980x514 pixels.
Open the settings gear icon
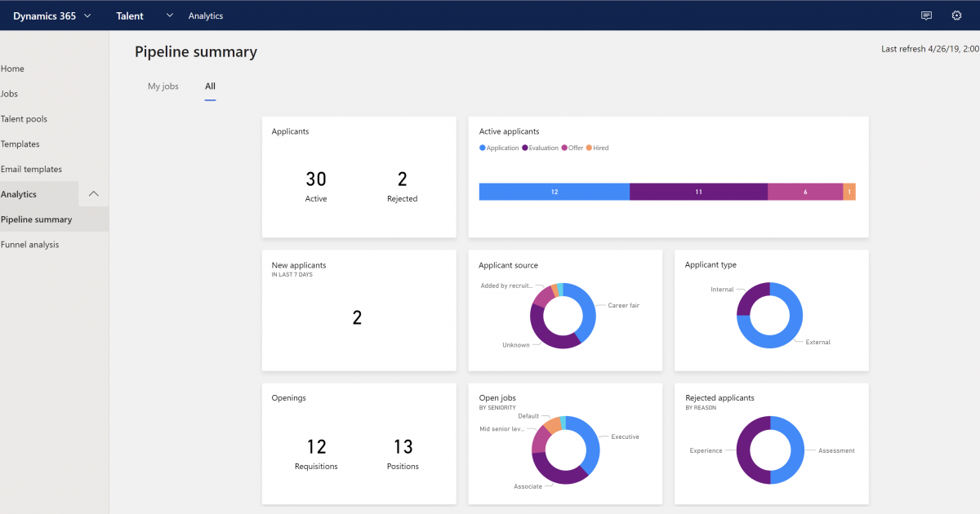tap(956, 16)
